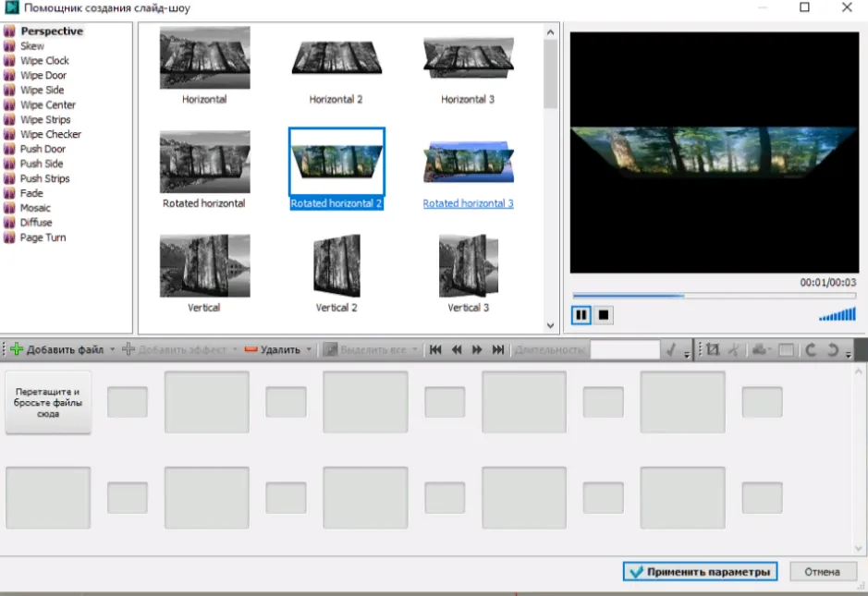Go to previous slide with rewind icon
868x596 pixels.
456,349
